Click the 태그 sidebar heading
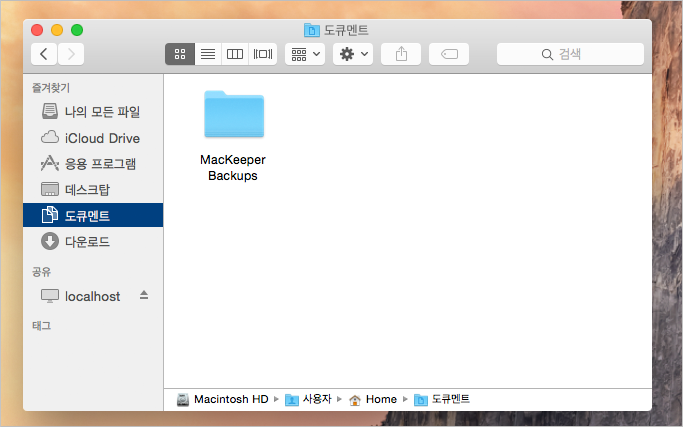Screen dimensions: 683x427 pos(41,325)
